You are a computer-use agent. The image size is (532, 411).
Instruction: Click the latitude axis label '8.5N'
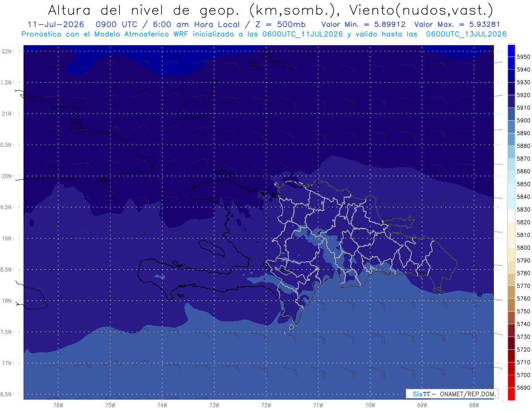(7, 270)
